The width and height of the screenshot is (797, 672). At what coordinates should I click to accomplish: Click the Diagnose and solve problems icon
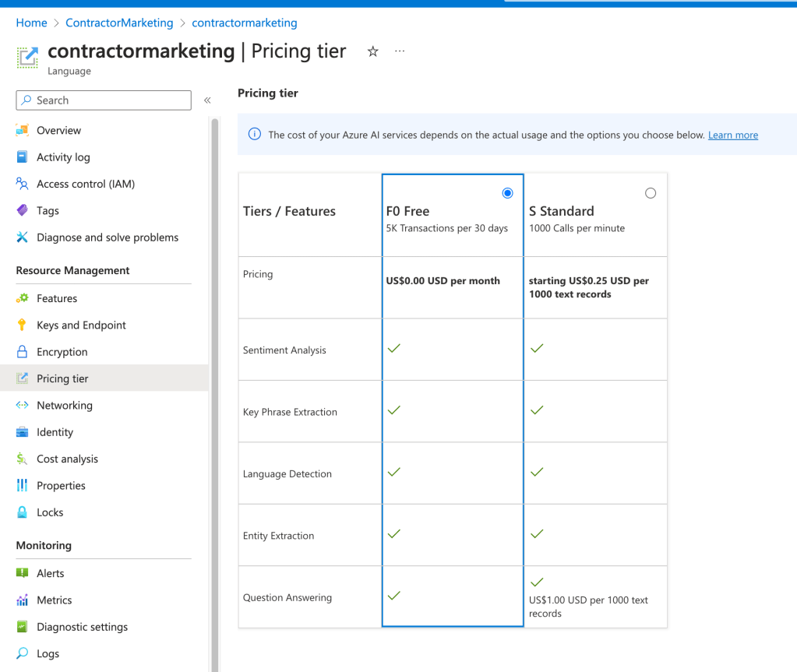click(x=22, y=237)
